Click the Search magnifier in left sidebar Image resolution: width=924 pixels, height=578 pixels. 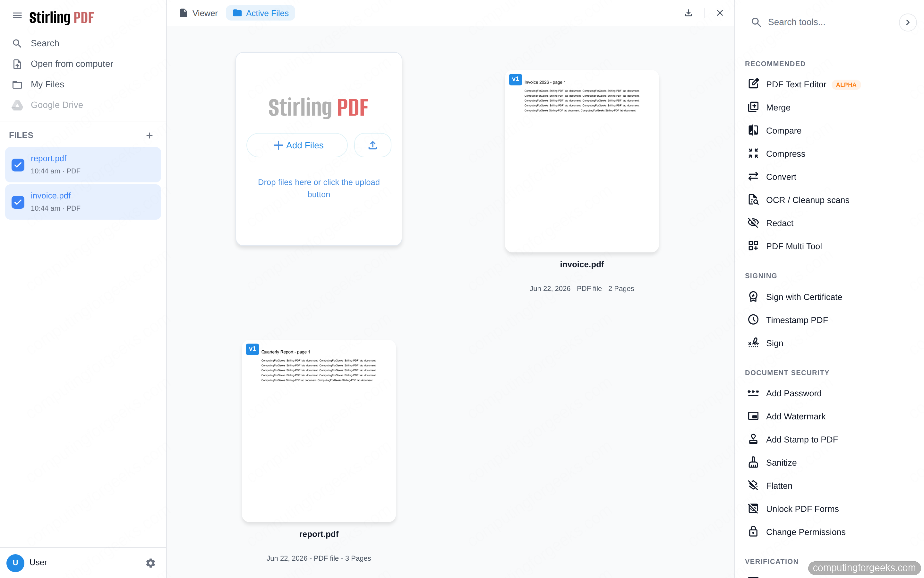17,44
